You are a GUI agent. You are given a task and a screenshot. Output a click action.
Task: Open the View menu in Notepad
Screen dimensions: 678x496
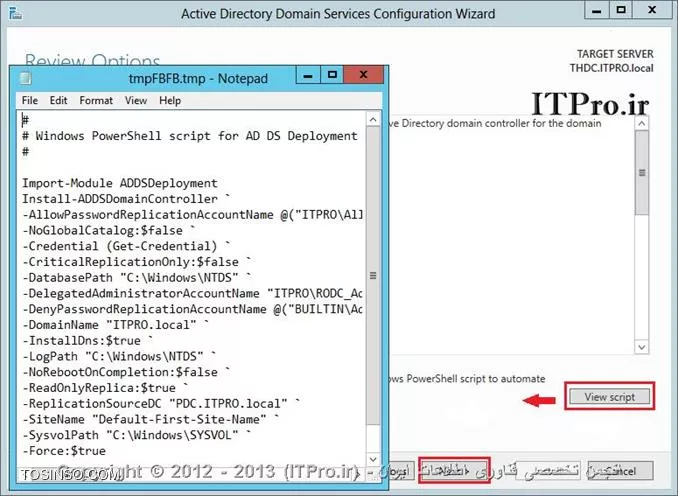[x=136, y=101]
